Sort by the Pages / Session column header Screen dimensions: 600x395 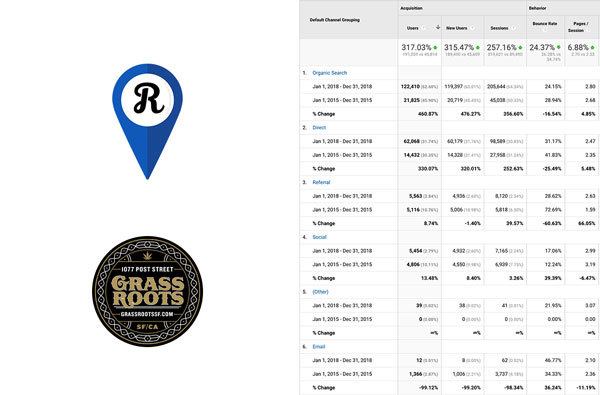pos(579,27)
